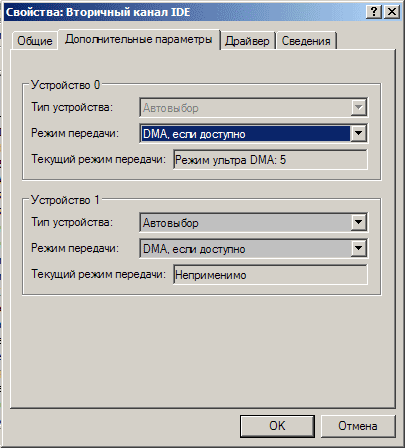
Task: Click disabled Тип устройства arrow for Устройство 0
Action: [359, 107]
